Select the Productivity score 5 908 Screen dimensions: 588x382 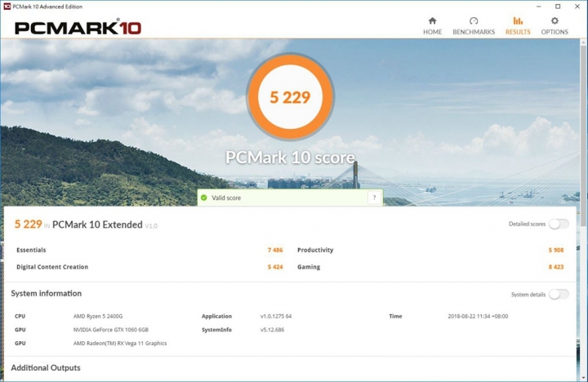click(x=556, y=250)
